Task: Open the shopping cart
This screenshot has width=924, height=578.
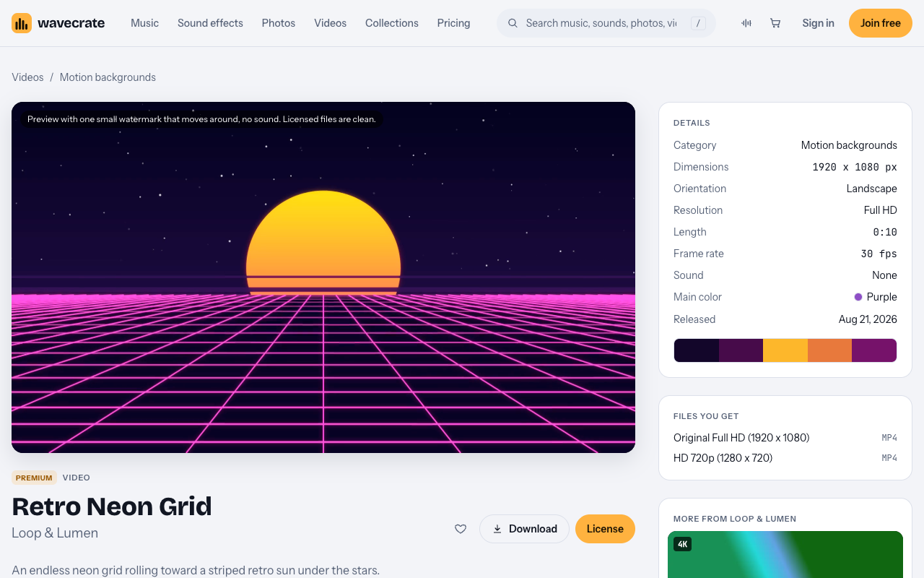Action: click(775, 23)
